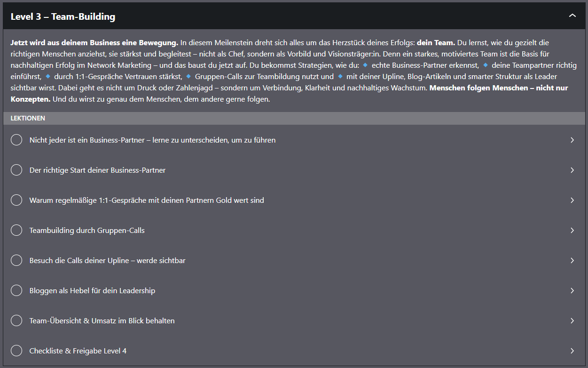Open chevron arrow for 'Nicht jeder ist ein Business-Partner'
This screenshot has width=588, height=368.
click(x=572, y=140)
